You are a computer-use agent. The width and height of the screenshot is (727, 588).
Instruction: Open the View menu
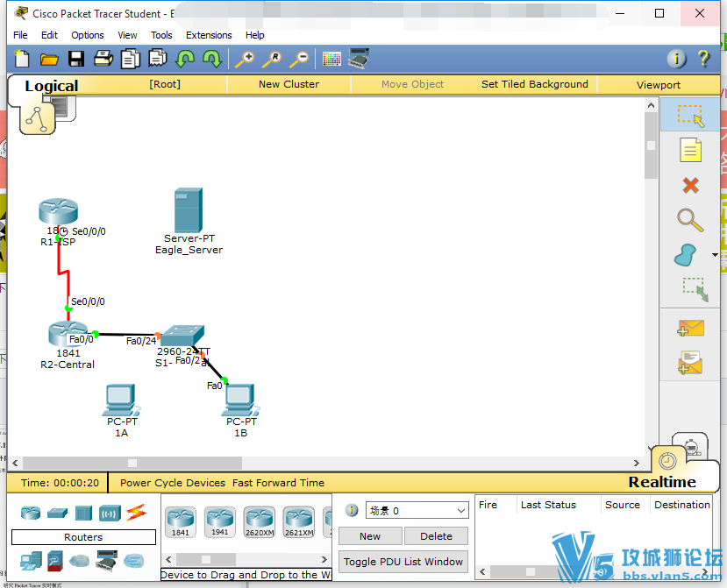point(127,35)
